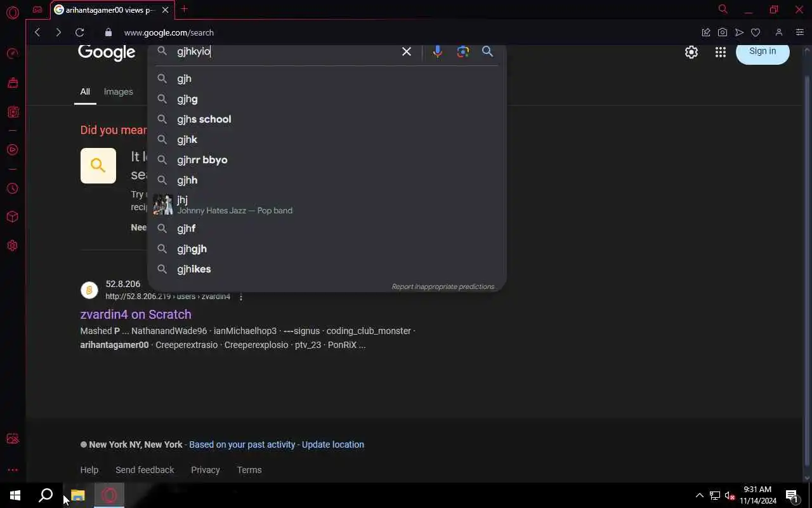Choose suggestion 'gjhk'
Image resolution: width=812 pixels, height=508 pixels.
[327, 140]
